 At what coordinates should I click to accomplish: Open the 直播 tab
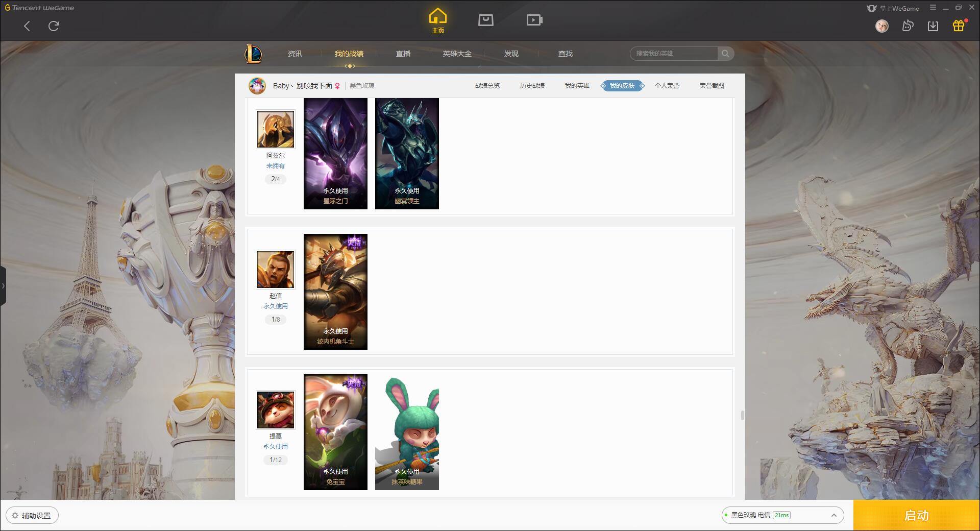pos(403,54)
